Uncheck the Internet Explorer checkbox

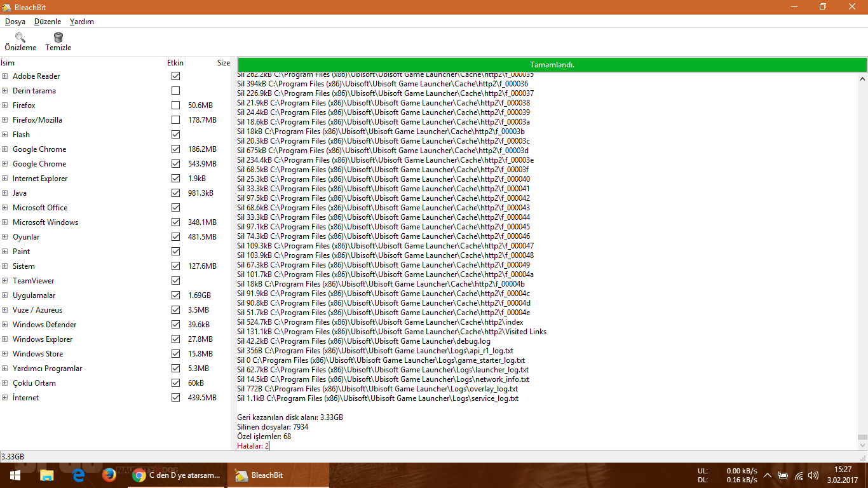coord(175,179)
